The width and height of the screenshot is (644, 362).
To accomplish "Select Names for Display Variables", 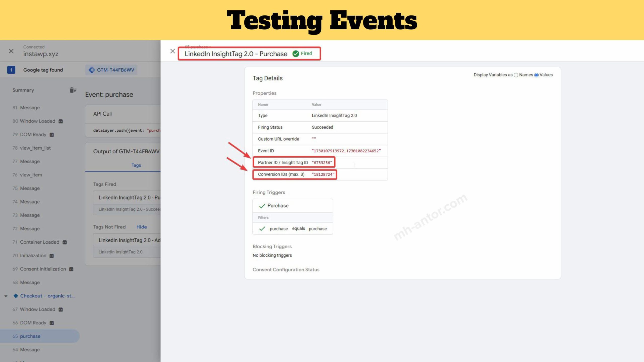I will [516, 75].
